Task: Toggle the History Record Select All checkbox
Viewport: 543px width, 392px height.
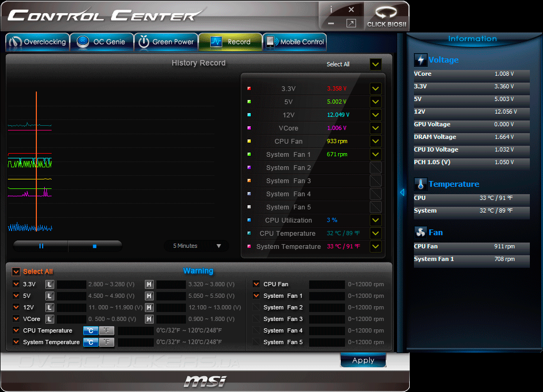Action: pyautogui.click(x=376, y=64)
